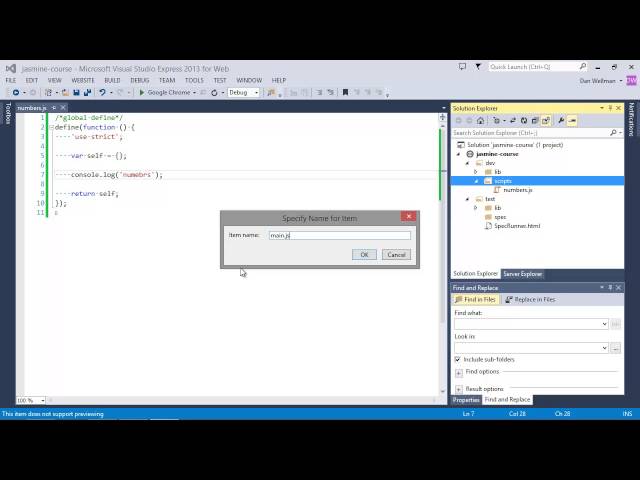Click the Refresh browser toolbar icon

(x=214, y=93)
